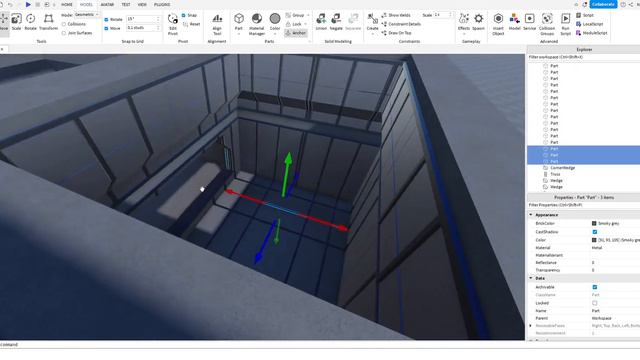This screenshot has height=360, width=640.
Task: Disable Rotate snap checkbox
Action: (x=107, y=19)
